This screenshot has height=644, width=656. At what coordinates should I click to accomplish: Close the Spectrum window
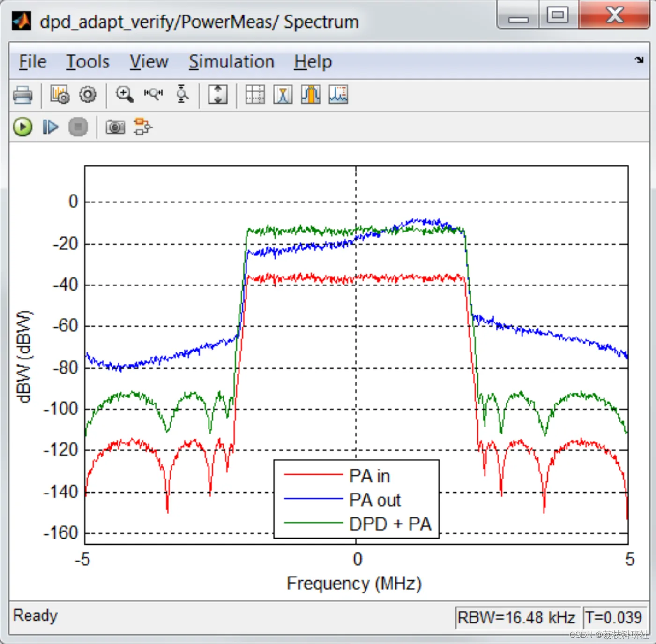614,15
